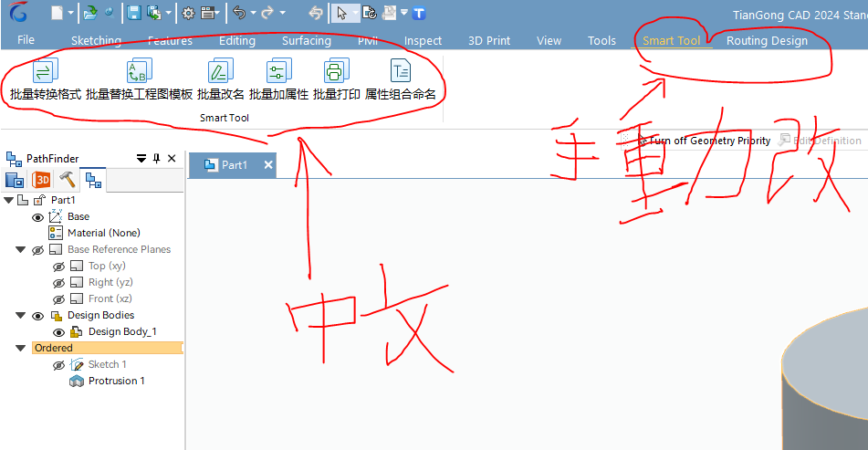Hide Design Bodies via eye icon
The height and width of the screenshot is (450, 868).
click(x=37, y=316)
